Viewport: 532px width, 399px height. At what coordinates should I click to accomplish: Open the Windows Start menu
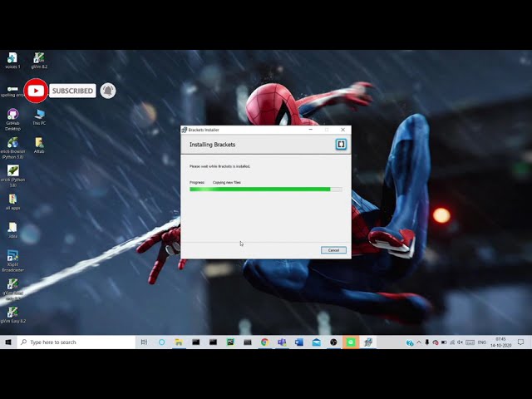[8, 342]
